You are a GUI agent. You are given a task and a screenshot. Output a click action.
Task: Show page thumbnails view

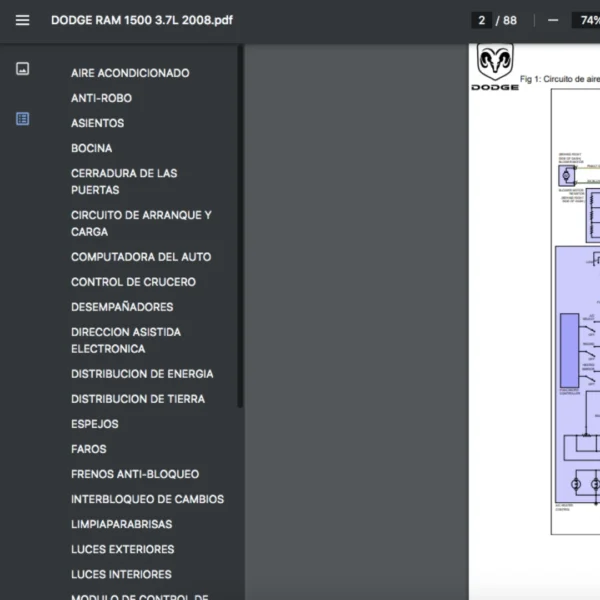tap(22, 69)
